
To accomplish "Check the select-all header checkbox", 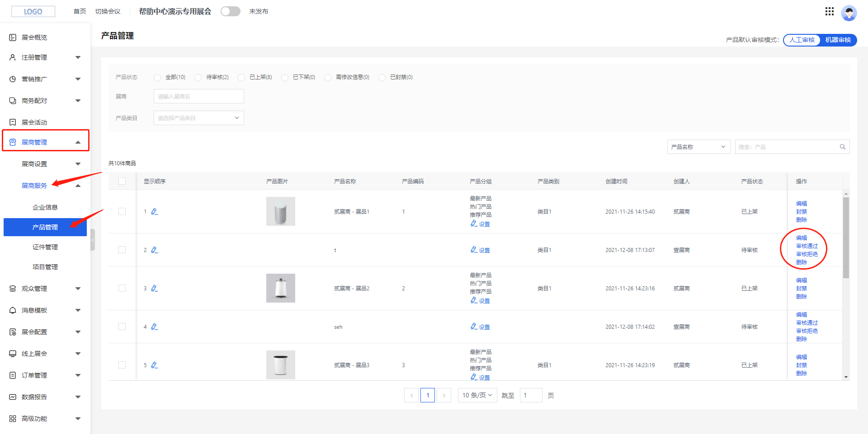I will [x=122, y=181].
